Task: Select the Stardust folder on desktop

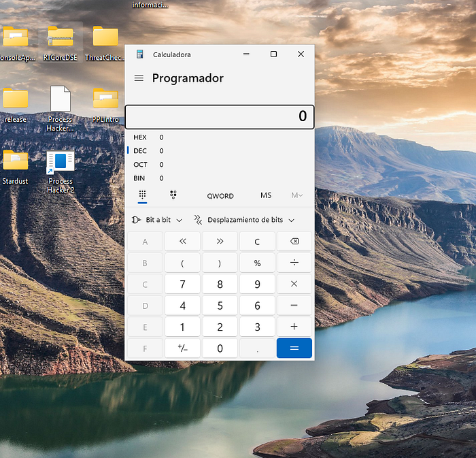Action: click(15, 167)
